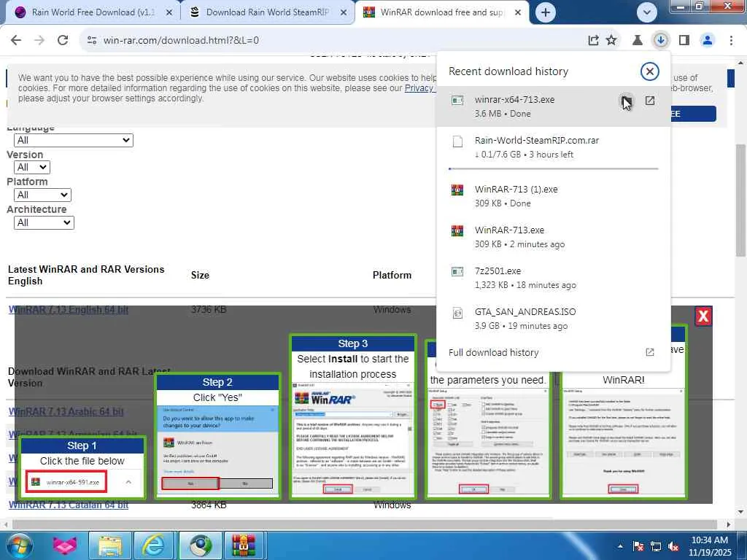Open the Privacy link in cookie notice
This screenshot has width=747, height=560.
pos(419,88)
